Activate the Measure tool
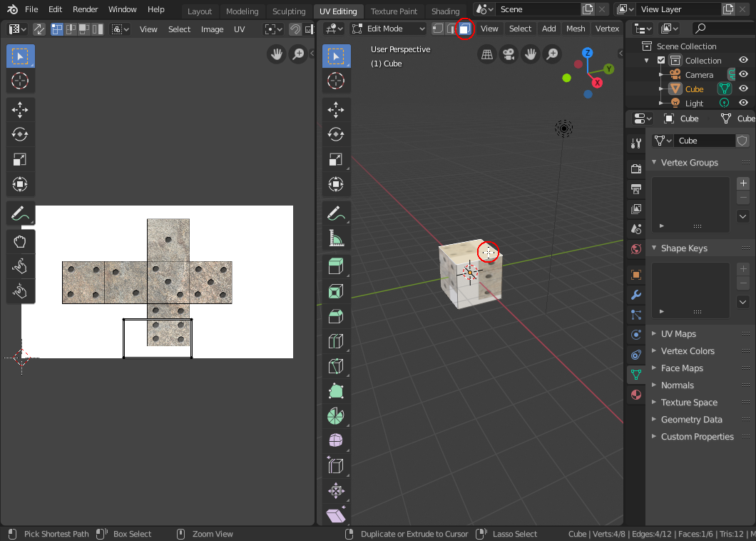The height and width of the screenshot is (541, 756). pyautogui.click(x=335, y=238)
